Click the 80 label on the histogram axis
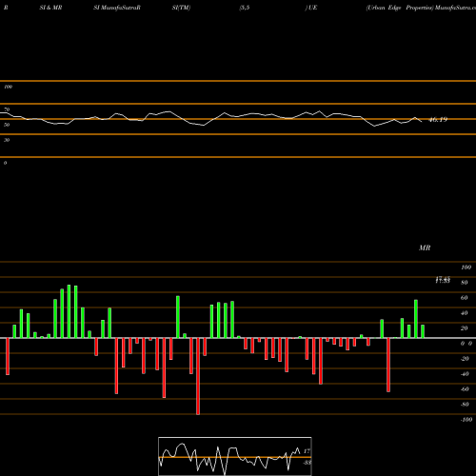This screenshot has height=476, width=476. 465,283
